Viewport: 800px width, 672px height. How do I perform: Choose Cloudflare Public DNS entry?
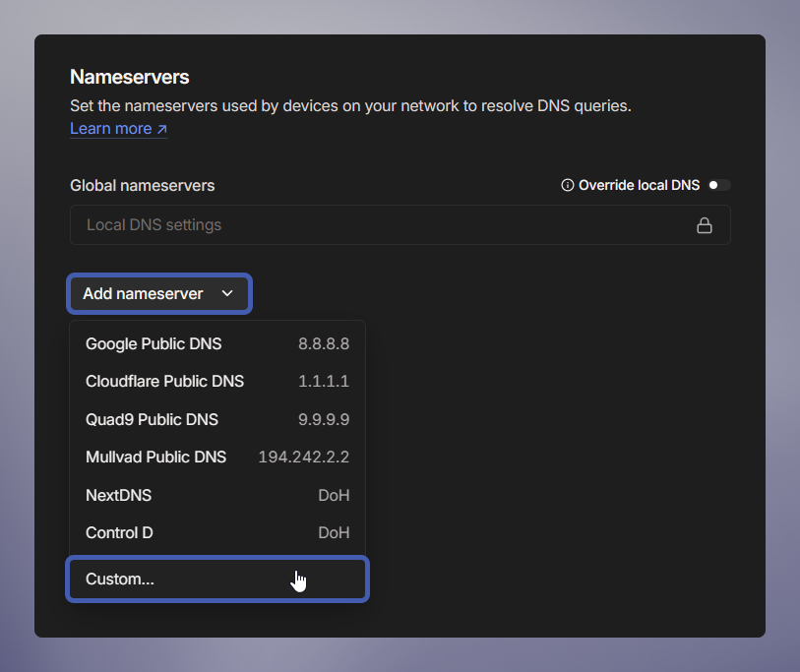pos(217,381)
